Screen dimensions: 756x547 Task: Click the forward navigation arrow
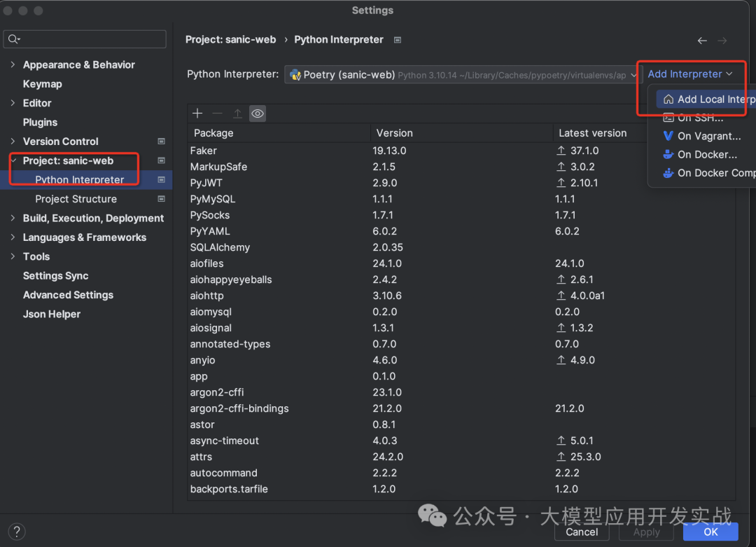pos(722,41)
